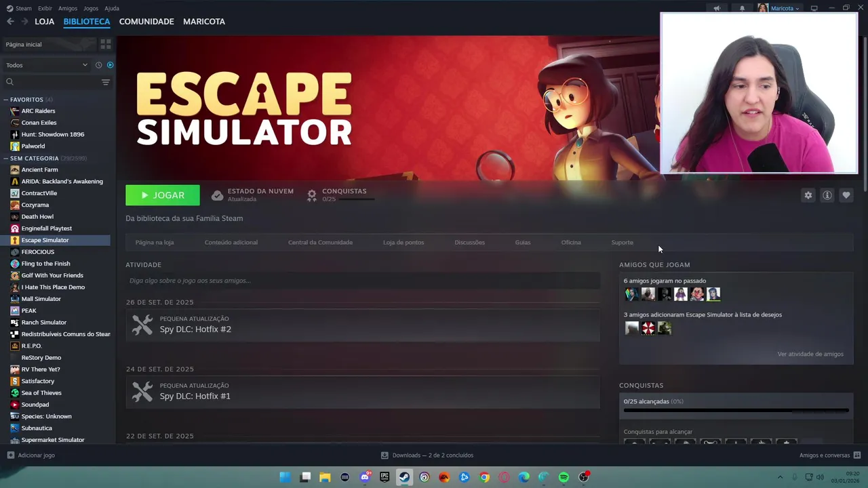Image resolution: width=868 pixels, height=488 pixels.
Task: Open the Amigos menu
Action: [x=68, y=8]
